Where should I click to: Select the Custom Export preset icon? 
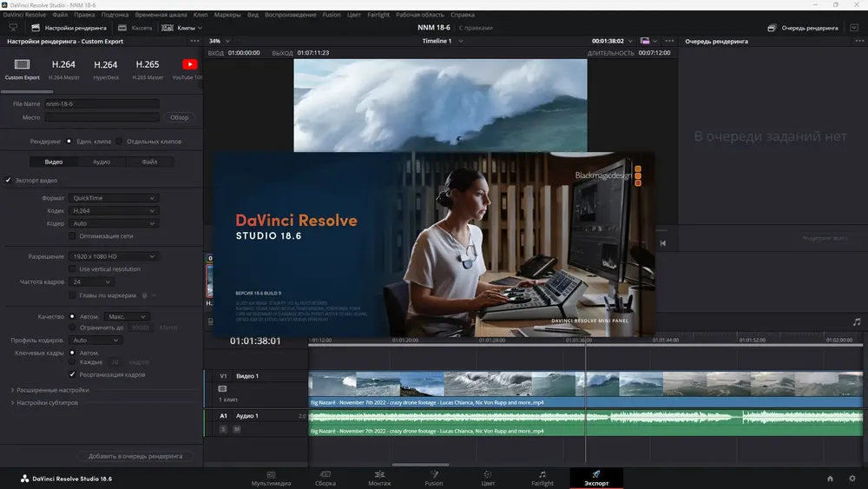pos(23,65)
